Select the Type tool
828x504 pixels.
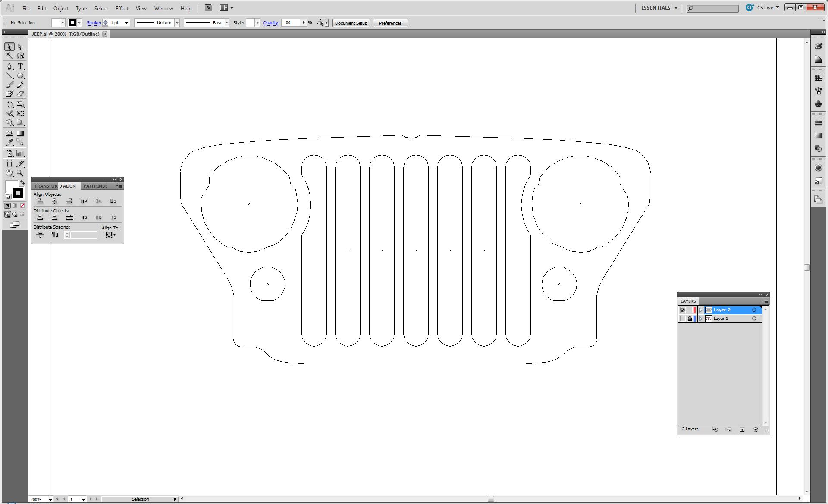click(20, 66)
